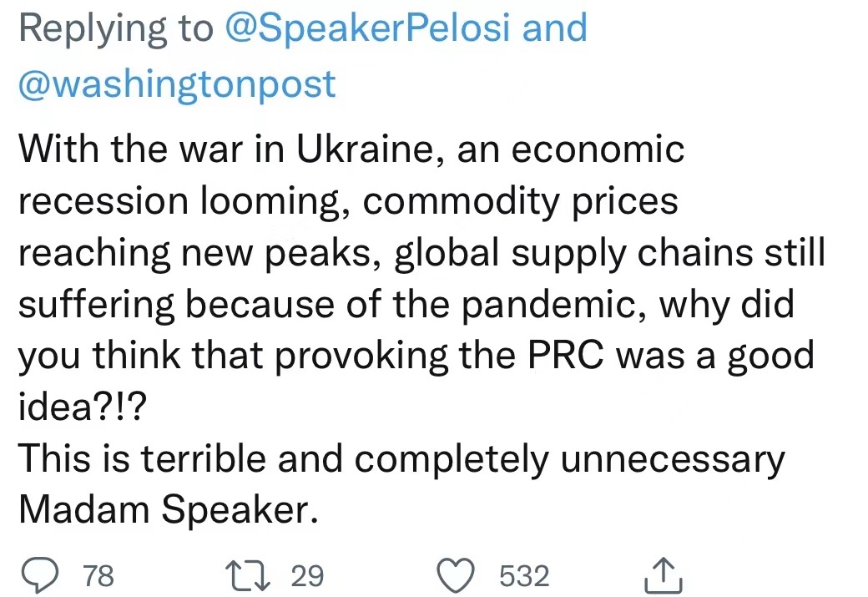The width and height of the screenshot is (868, 597).
Task: Click "This is terrible and completely unnecessary" line
Action: (x=401, y=459)
